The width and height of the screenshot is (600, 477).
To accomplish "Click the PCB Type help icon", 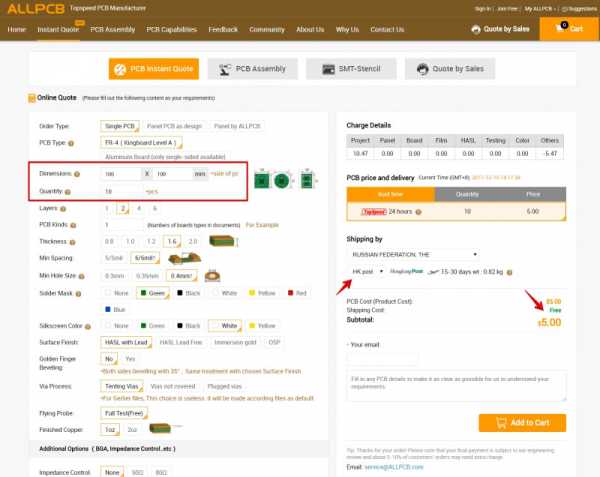I will [71, 143].
